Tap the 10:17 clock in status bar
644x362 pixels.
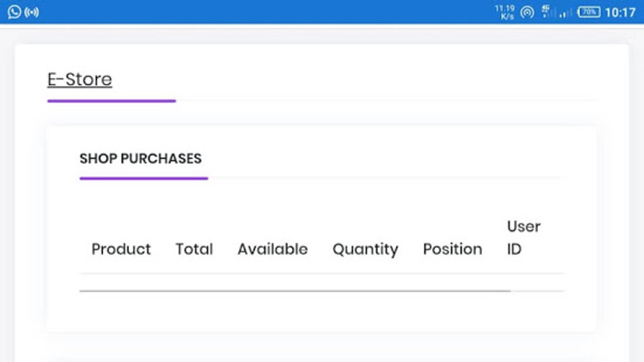[x=620, y=13]
